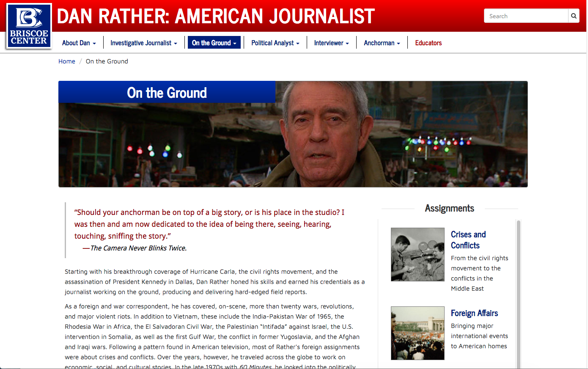Viewport: 588px width, 369px height.
Task: Open the Foreign Affairs link
Action: click(x=474, y=313)
